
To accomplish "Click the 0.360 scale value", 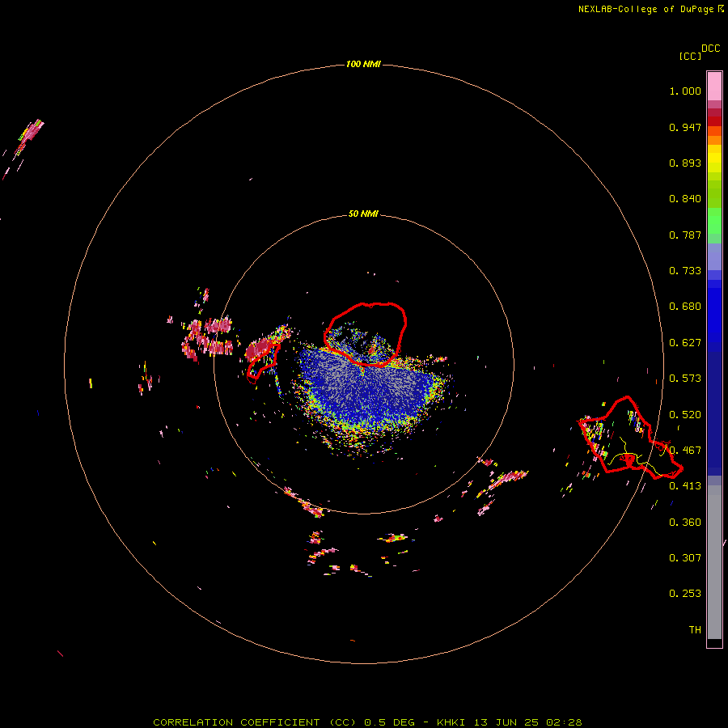I will [x=685, y=522].
